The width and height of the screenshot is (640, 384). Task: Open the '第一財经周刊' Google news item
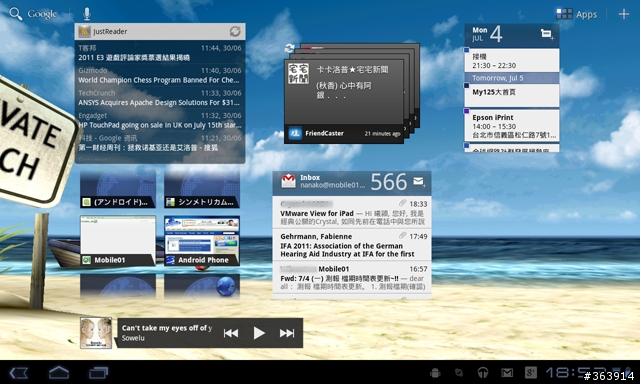click(160, 143)
